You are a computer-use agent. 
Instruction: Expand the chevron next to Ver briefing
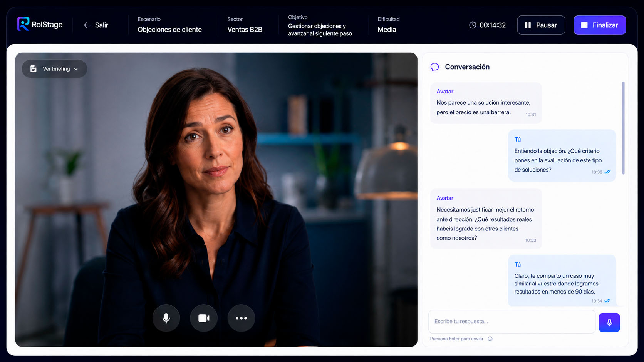click(76, 69)
